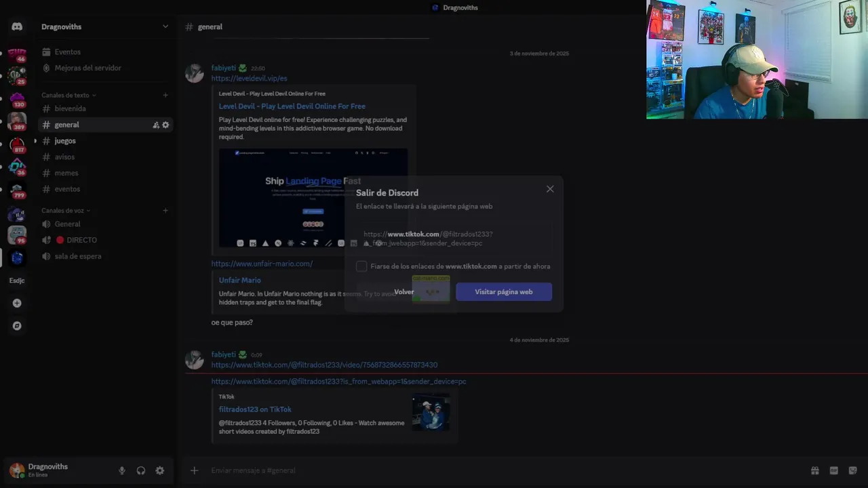Click the Add a Server plus icon
This screenshot has height=488, width=868.
coord(17,303)
